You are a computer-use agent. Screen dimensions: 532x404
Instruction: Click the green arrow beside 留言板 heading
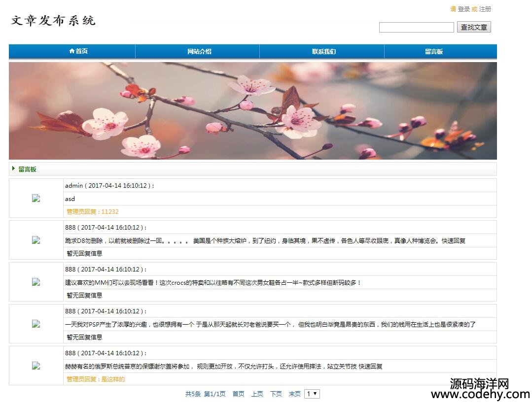point(14,168)
